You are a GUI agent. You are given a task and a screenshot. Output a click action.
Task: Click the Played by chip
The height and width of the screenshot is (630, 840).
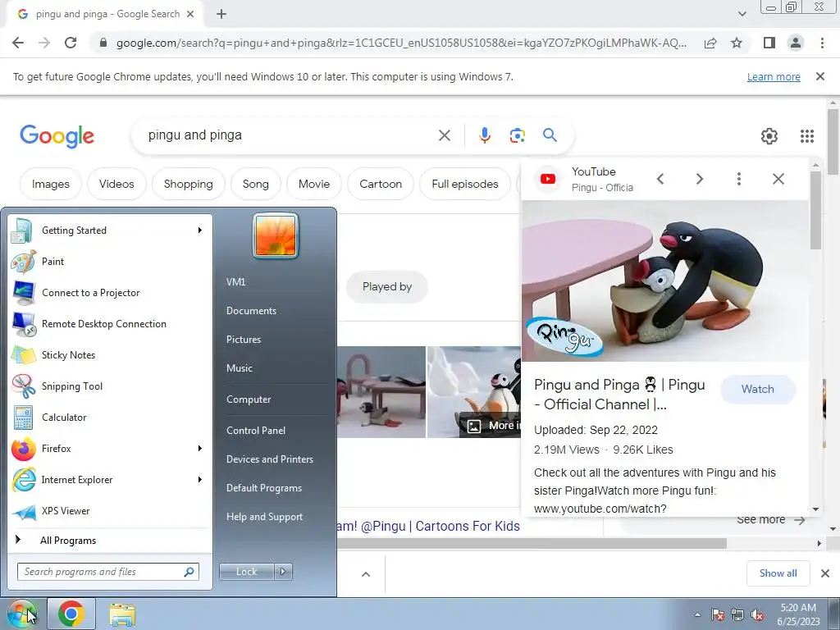[387, 287]
